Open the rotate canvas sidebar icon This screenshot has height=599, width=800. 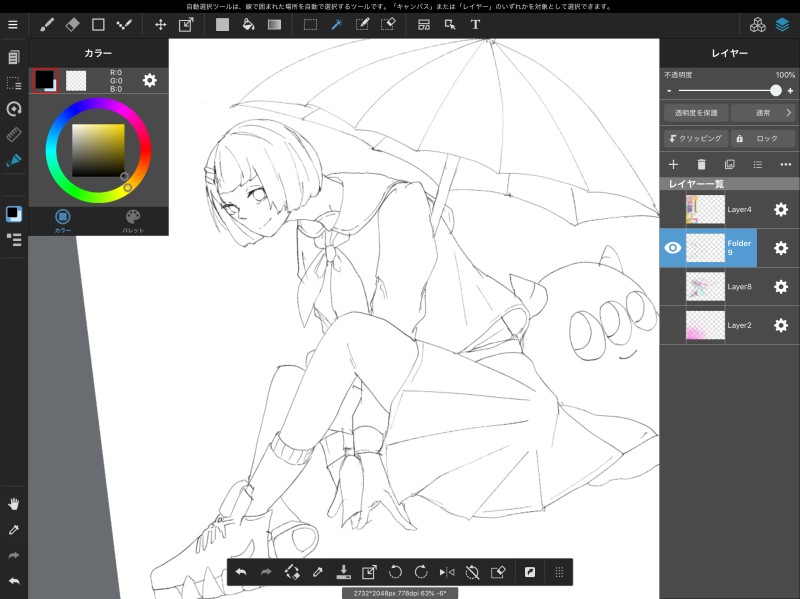14,109
